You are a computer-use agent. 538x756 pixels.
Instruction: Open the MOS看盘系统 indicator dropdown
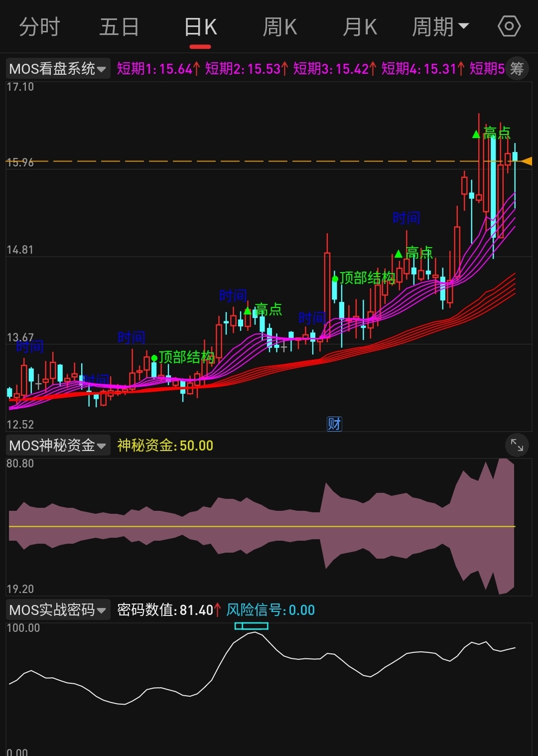(58, 69)
